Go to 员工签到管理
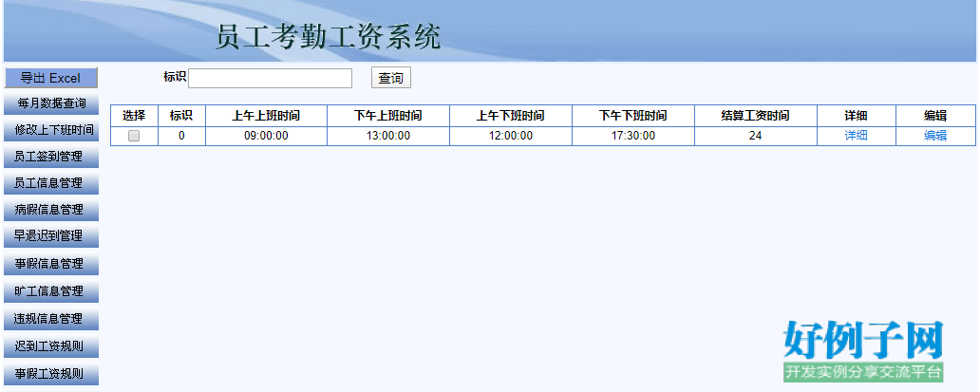The image size is (980, 392). 50,156
